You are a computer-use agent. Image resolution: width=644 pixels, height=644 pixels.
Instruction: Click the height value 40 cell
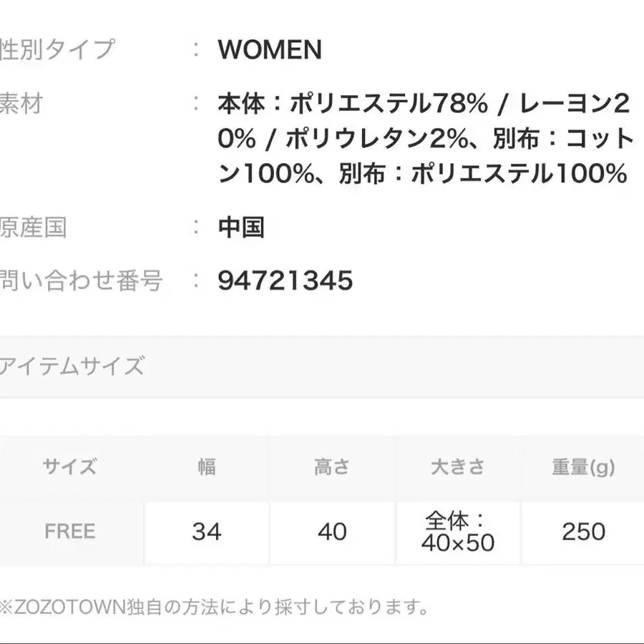[332, 532]
